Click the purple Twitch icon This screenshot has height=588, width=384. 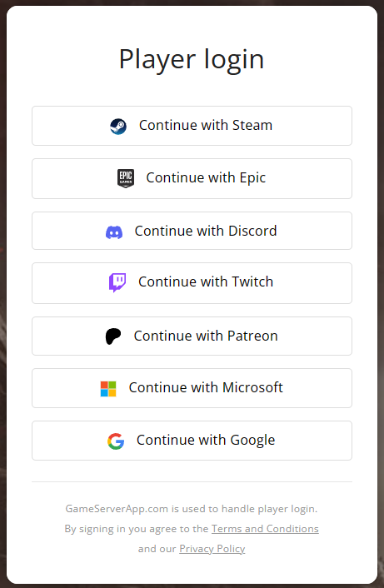(x=117, y=282)
